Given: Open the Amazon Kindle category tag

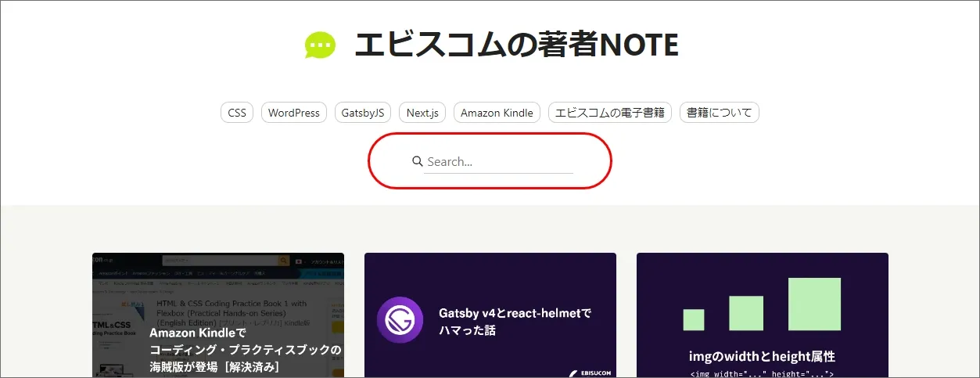Looking at the screenshot, I should [497, 113].
